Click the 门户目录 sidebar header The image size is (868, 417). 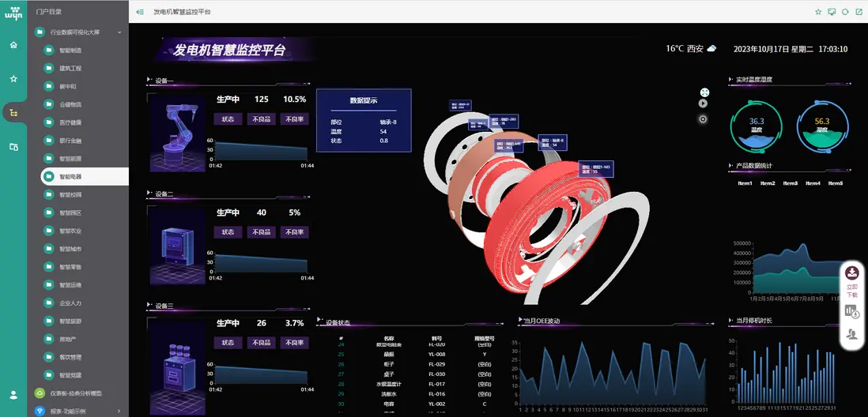click(49, 11)
